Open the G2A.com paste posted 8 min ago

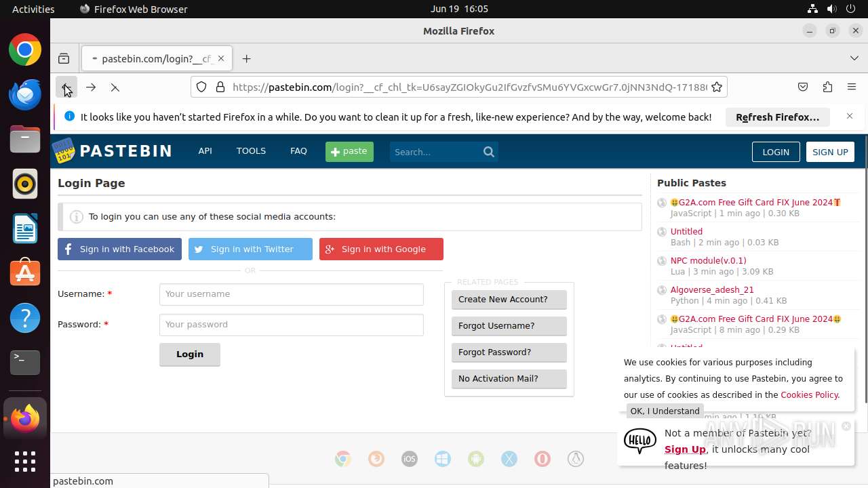pyautogui.click(x=755, y=319)
